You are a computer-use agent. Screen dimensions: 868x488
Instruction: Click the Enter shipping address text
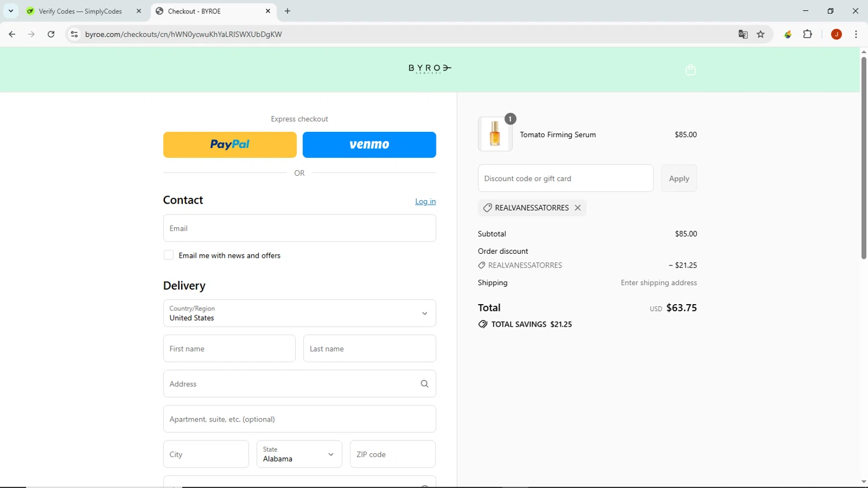pos(659,283)
